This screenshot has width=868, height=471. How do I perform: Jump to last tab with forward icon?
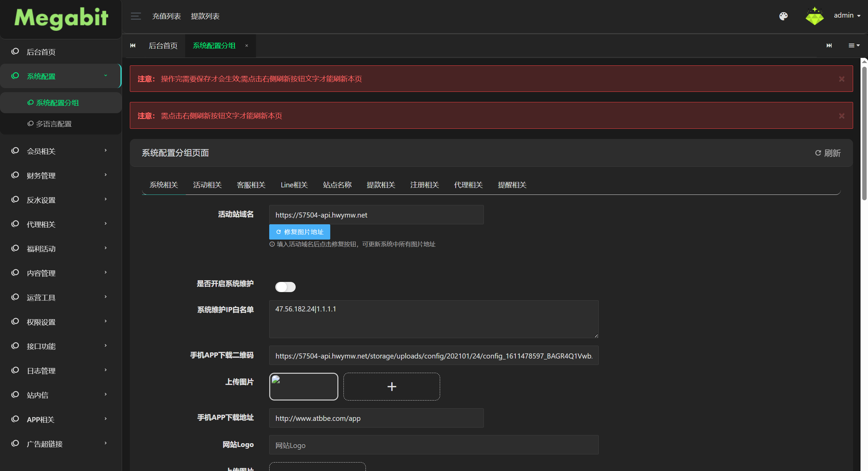[x=829, y=45]
